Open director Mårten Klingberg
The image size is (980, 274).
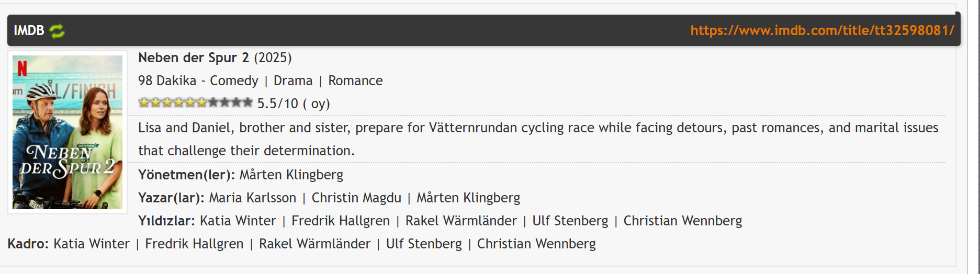(291, 175)
